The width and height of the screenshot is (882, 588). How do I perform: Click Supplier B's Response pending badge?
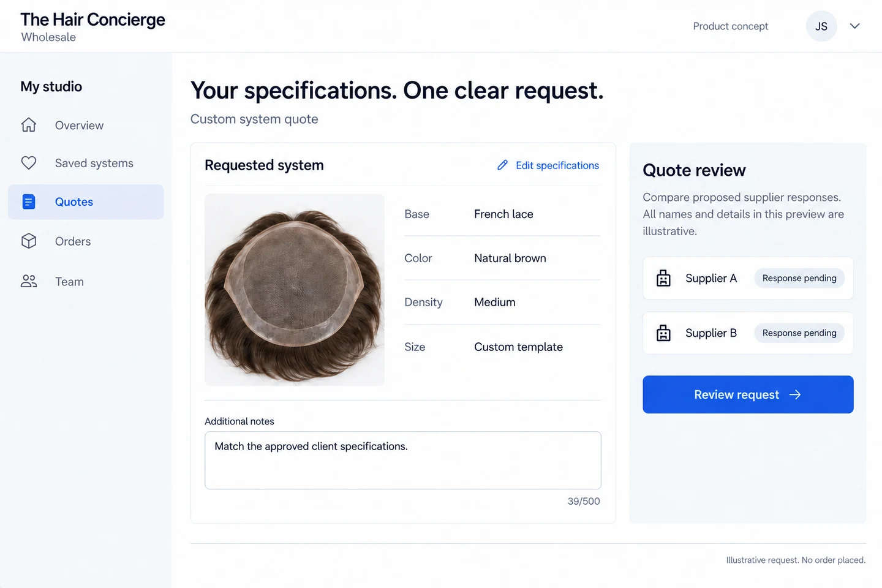pos(799,333)
